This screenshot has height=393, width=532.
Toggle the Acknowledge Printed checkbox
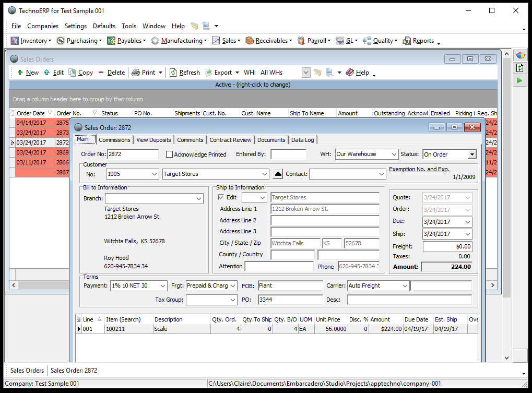click(169, 154)
